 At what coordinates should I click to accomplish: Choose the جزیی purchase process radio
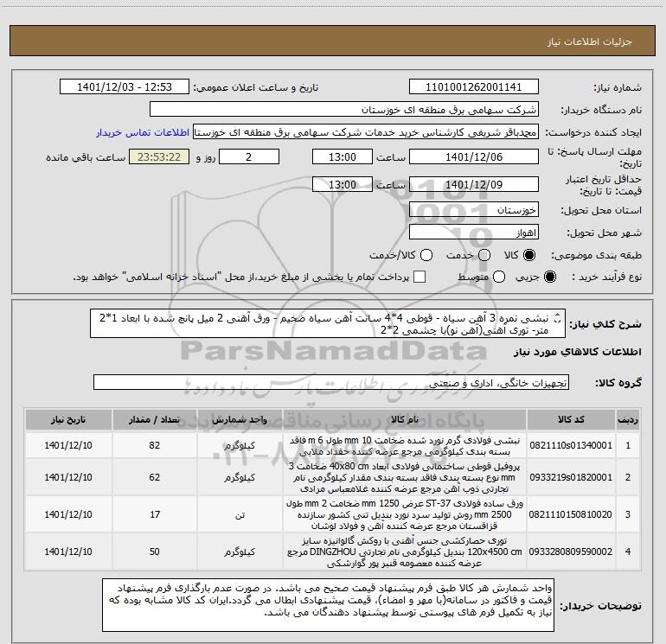click(x=550, y=277)
